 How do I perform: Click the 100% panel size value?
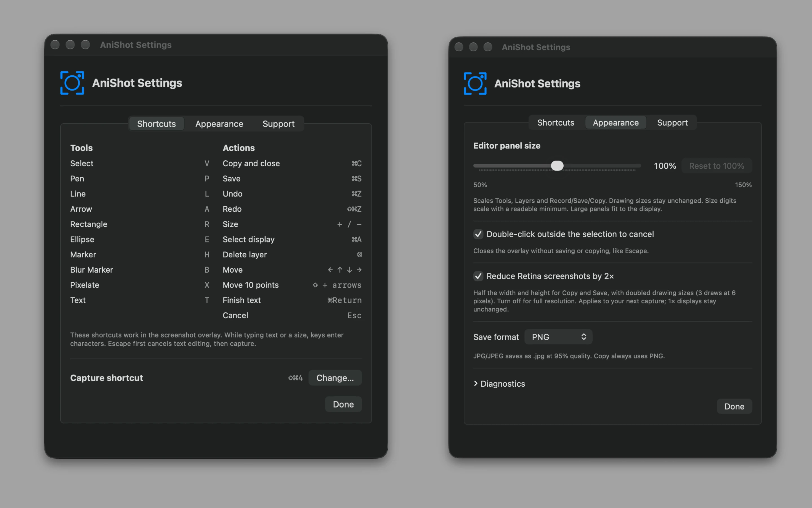[665, 166]
